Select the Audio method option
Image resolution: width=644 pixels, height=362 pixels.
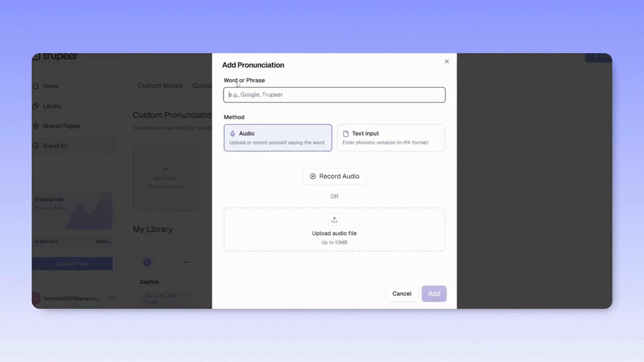278,137
